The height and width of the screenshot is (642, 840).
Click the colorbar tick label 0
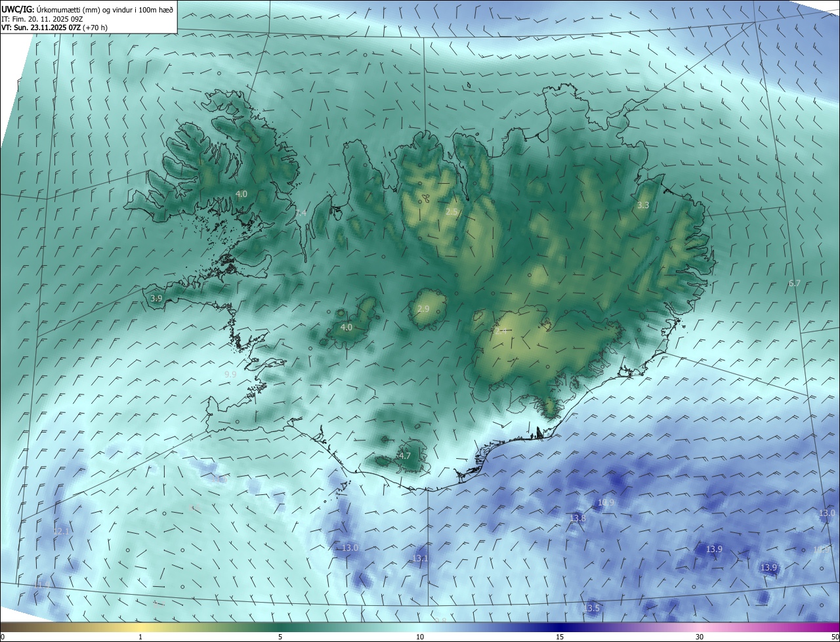[3, 637]
